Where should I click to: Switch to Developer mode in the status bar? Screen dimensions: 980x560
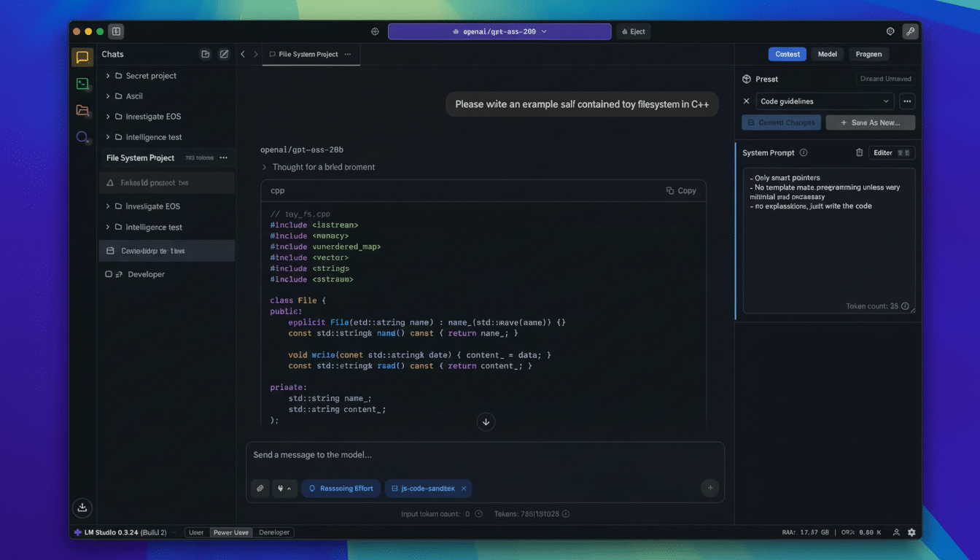(x=273, y=532)
